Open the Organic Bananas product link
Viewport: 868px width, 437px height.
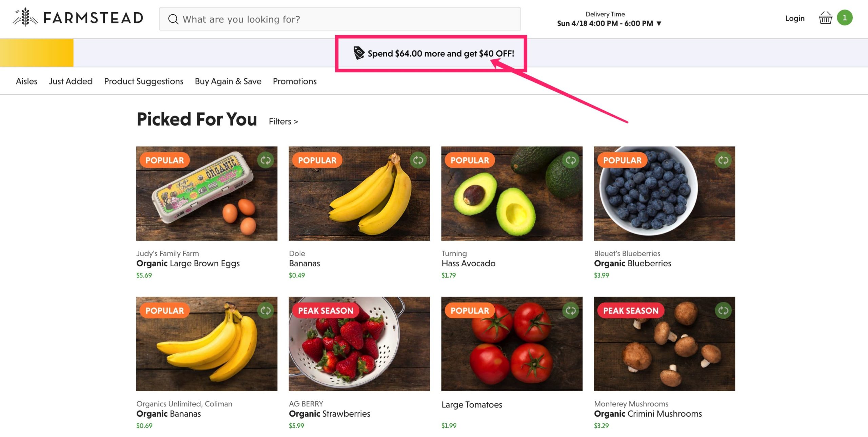[169, 414]
